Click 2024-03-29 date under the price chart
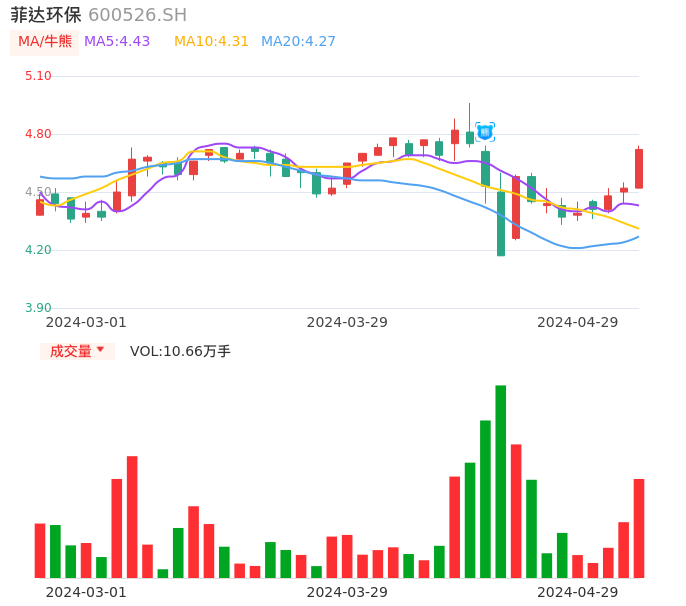This screenshot has height=606, width=686. click(347, 322)
